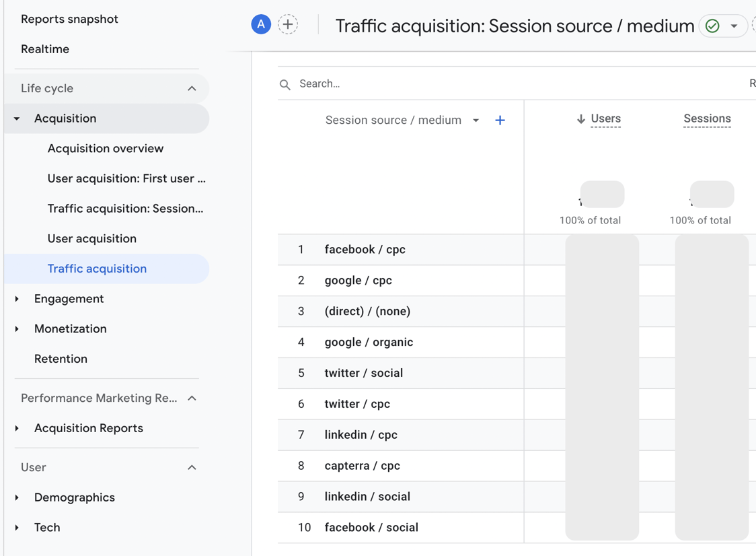Add a comparison using the plus icon
The image size is (756, 556).
pyautogui.click(x=288, y=24)
